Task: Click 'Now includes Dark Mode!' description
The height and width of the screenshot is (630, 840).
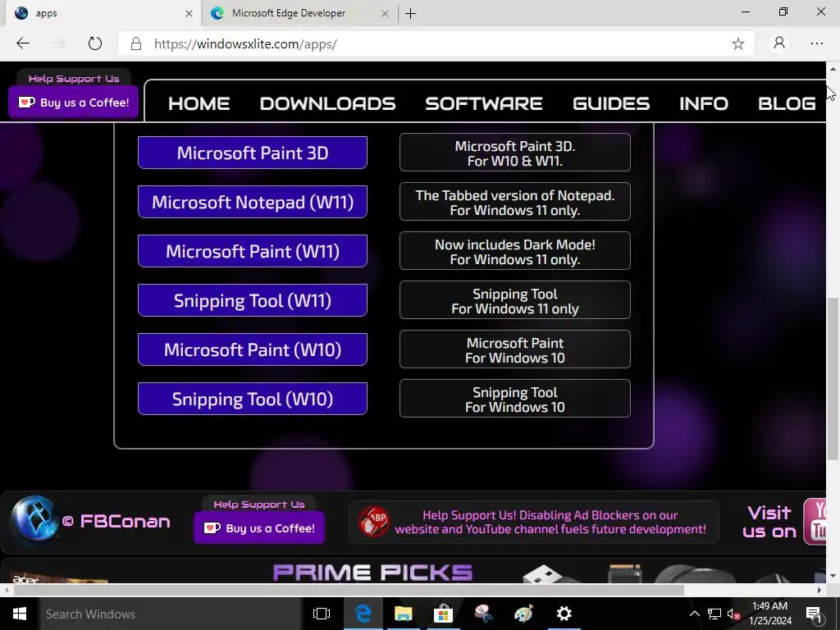Action: [515, 251]
